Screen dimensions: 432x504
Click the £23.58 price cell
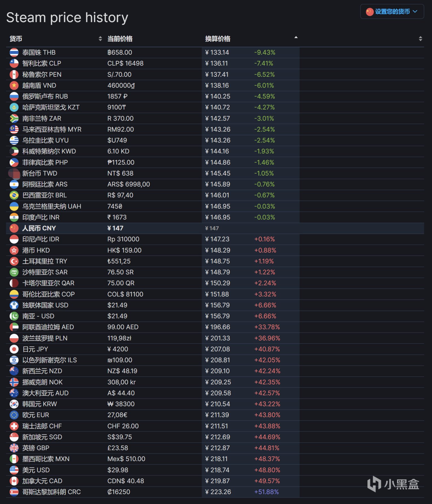tap(118, 448)
